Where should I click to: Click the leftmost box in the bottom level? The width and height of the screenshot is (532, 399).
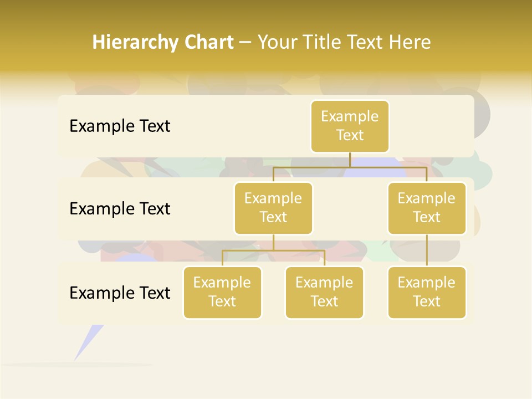222,293
